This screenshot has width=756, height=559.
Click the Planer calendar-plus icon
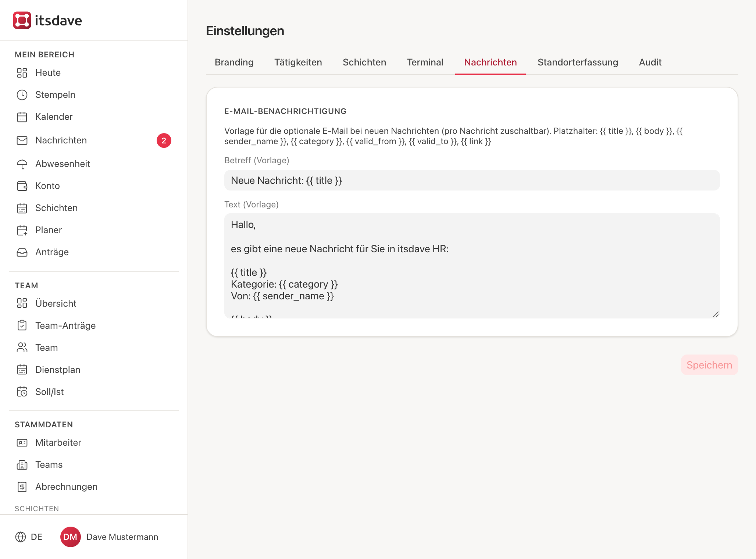(x=22, y=230)
